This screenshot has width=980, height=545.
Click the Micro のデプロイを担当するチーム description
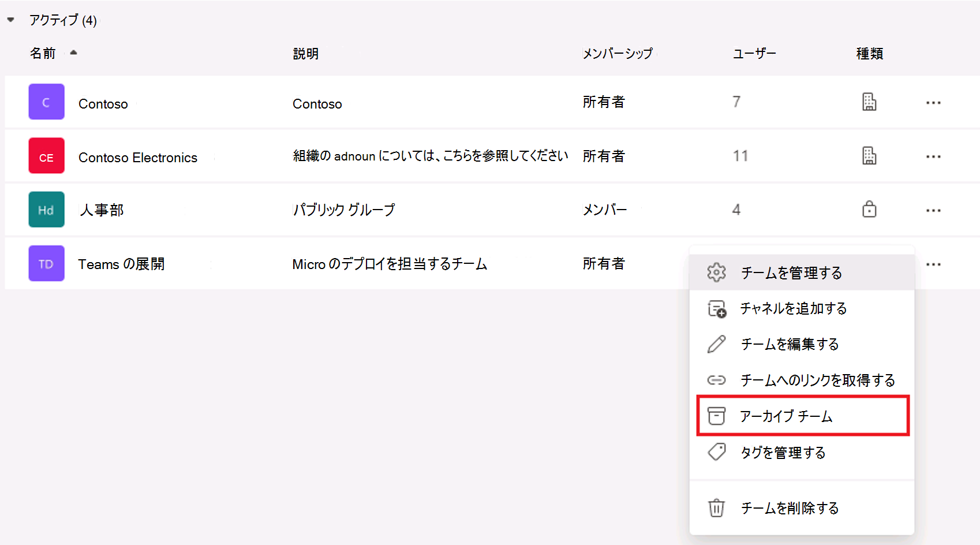point(390,264)
